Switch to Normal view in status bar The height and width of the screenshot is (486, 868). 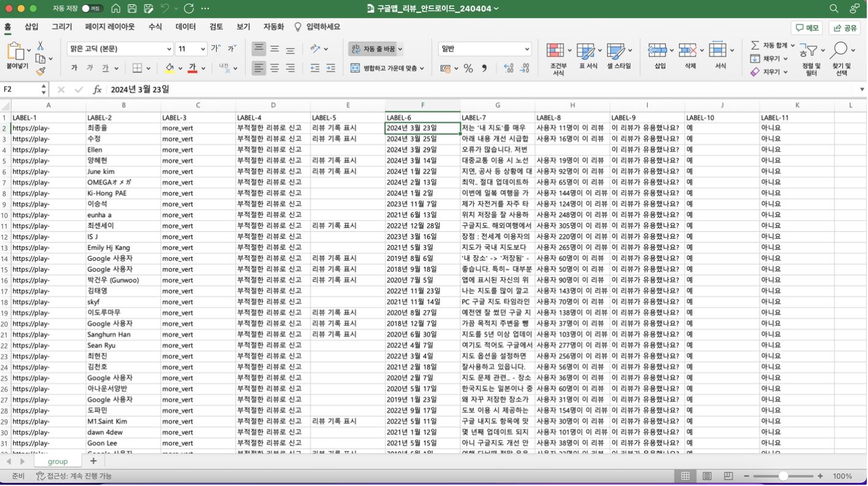coord(685,476)
